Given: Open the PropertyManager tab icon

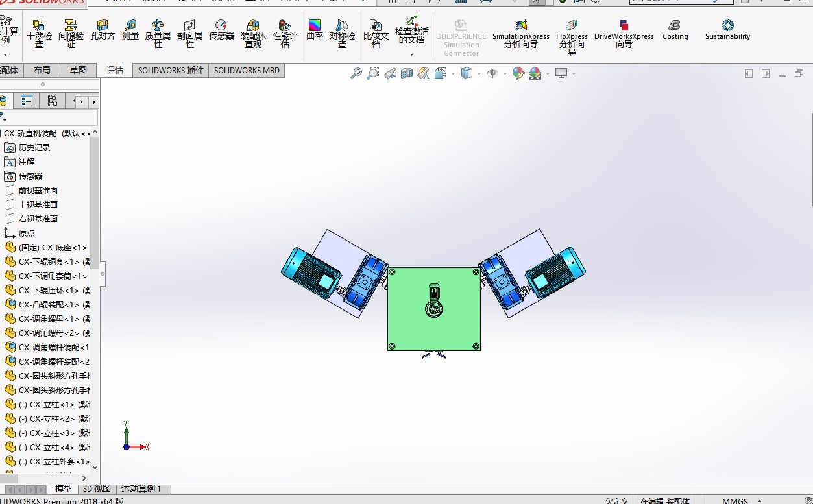Looking at the screenshot, I should coord(27,101).
